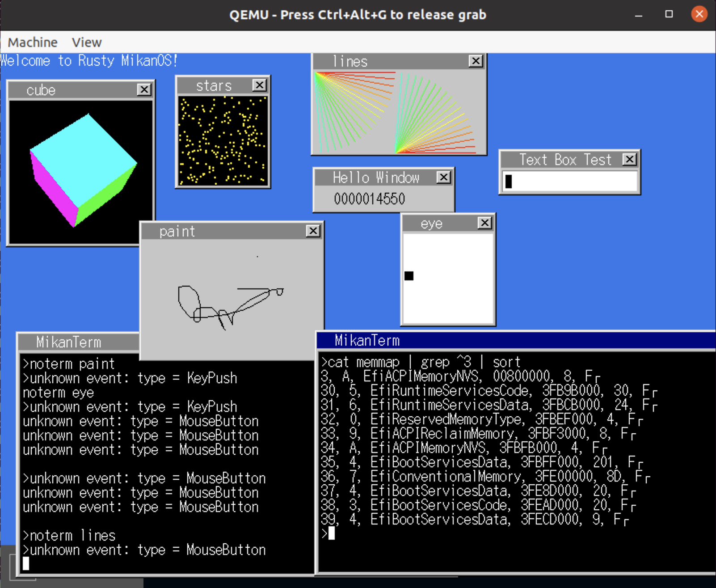Image resolution: width=716 pixels, height=588 pixels.
Task: Minimize the QEMU window
Action: coord(639,14)
